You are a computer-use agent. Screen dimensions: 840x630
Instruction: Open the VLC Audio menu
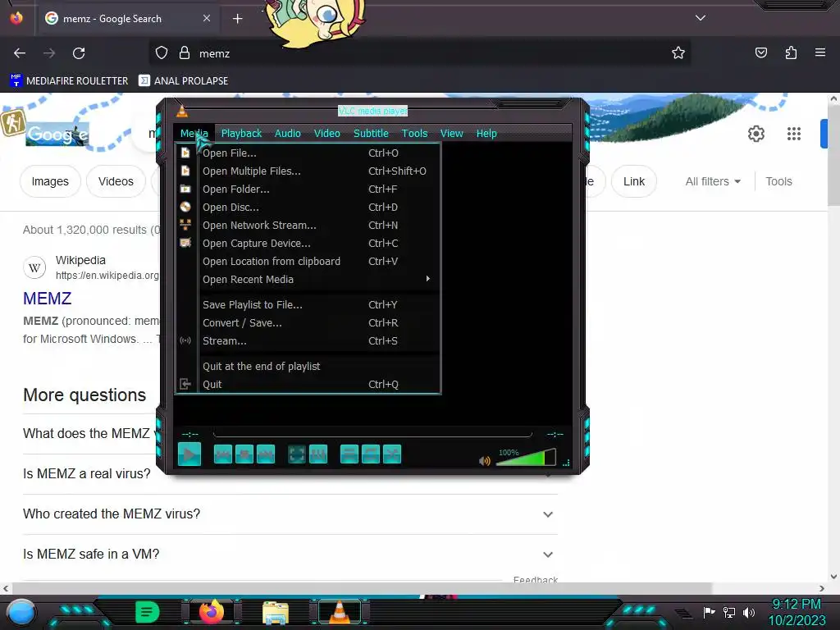[288, 134]
